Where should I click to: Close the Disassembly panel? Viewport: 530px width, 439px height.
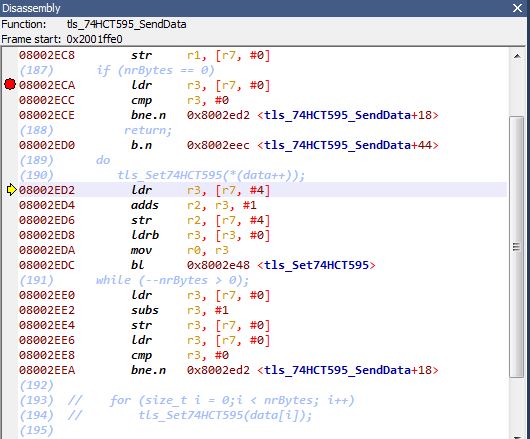pos(517,8)
